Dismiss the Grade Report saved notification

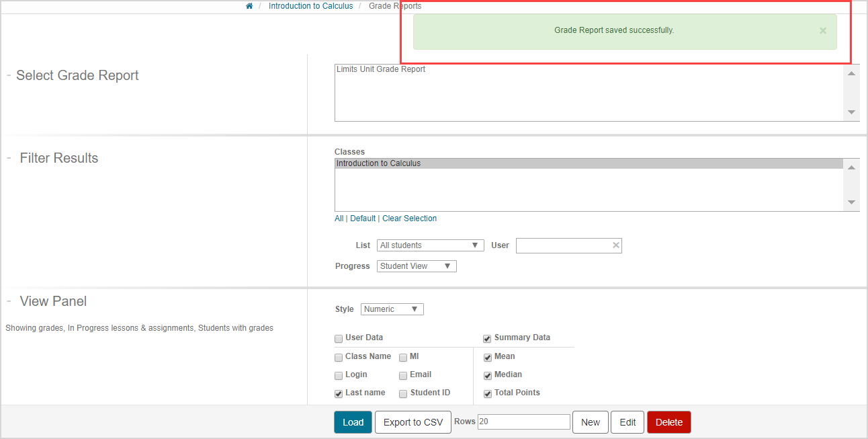pos(822,30)
